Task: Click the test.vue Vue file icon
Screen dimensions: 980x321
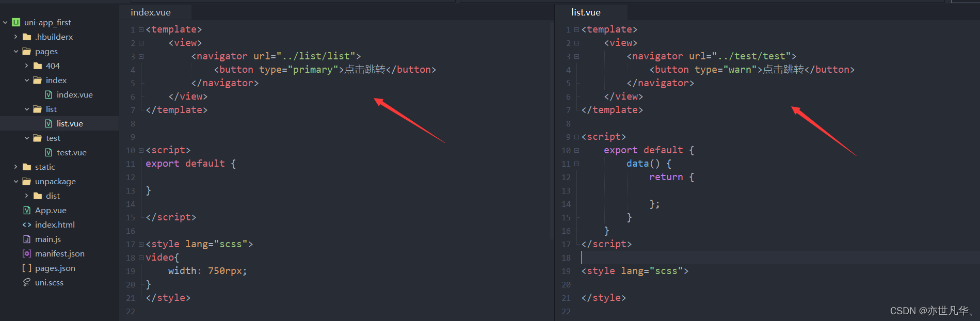Action: [49, 152]
